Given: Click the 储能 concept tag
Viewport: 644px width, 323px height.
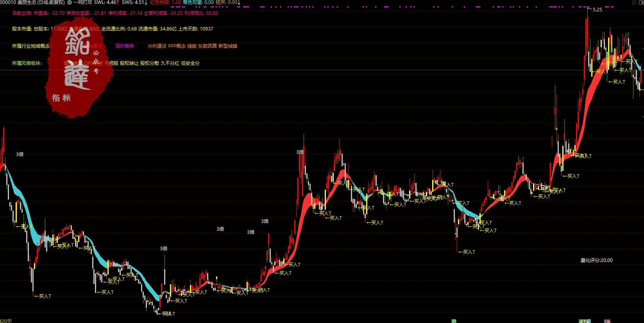Looking at the screenshot, I should [191, 46].
